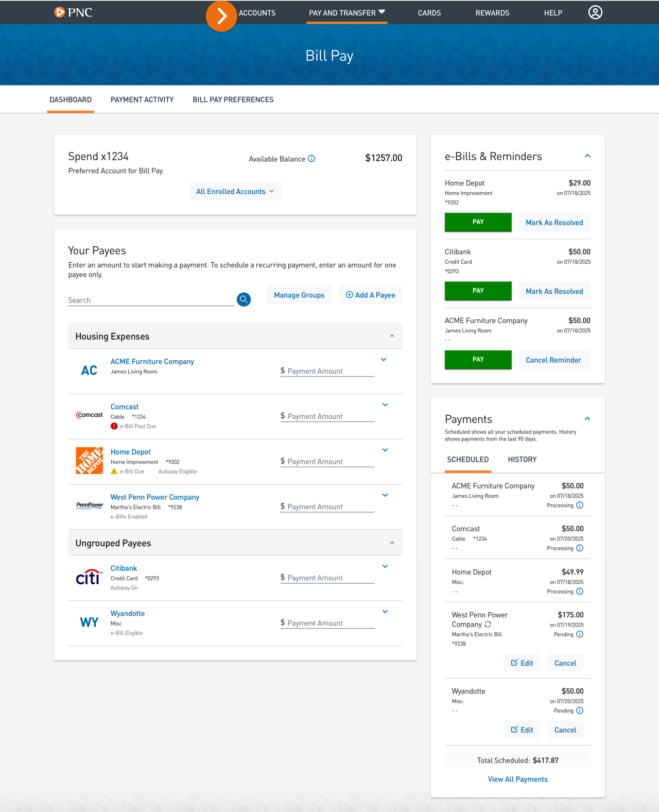Click the yellow e-Bill Due warning icon

click(x=114, y=471)
